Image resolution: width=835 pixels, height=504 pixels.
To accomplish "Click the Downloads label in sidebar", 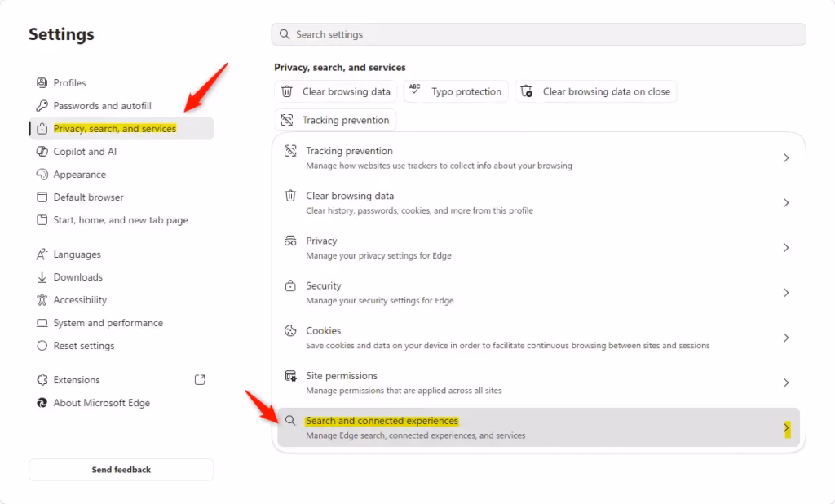I will 77,277.
